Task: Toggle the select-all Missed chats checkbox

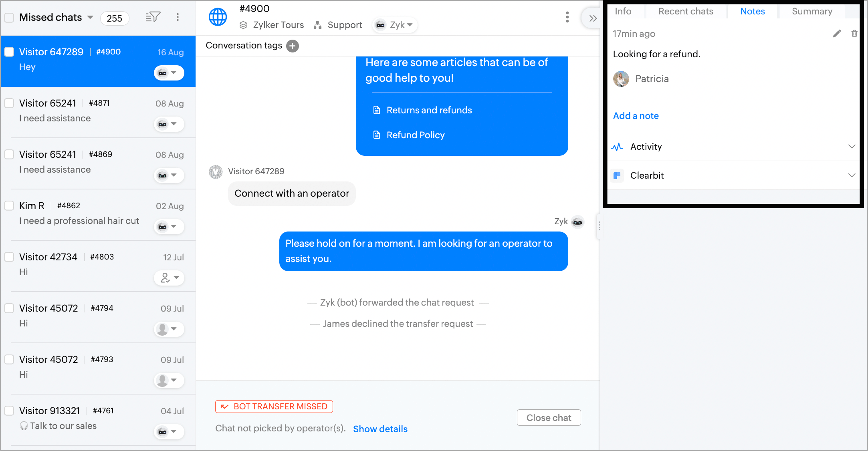Action: (9, 18)
